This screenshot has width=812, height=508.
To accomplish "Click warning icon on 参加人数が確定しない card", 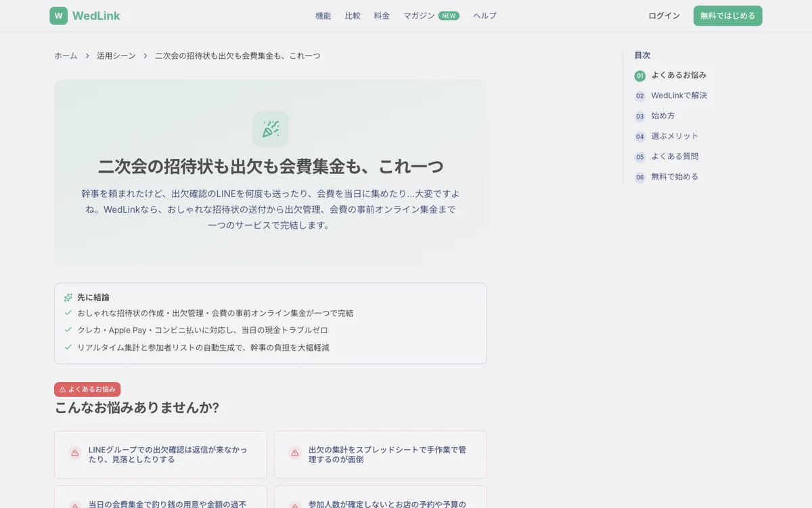I will tap(294, 505).
